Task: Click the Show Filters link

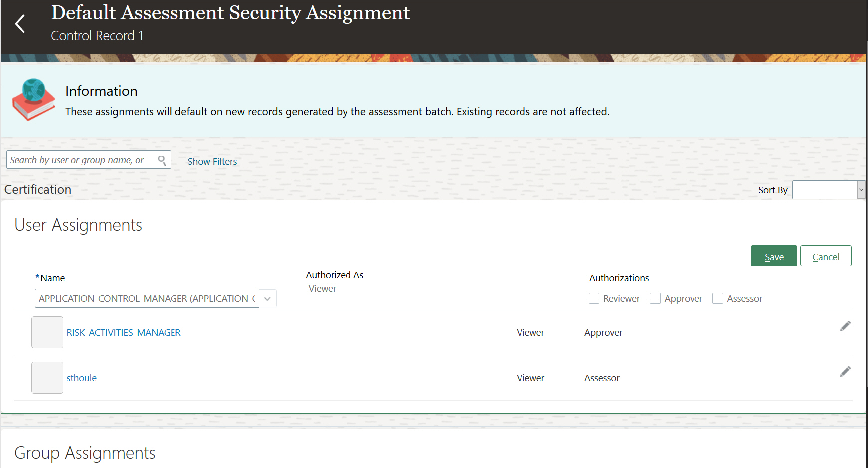Action: pyautogui.click(x=212, y=162)
